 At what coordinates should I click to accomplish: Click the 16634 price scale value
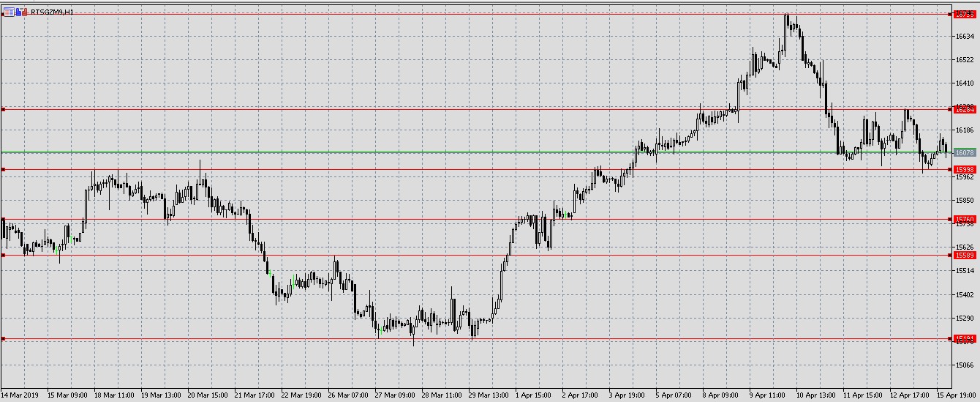coord(965,36)
